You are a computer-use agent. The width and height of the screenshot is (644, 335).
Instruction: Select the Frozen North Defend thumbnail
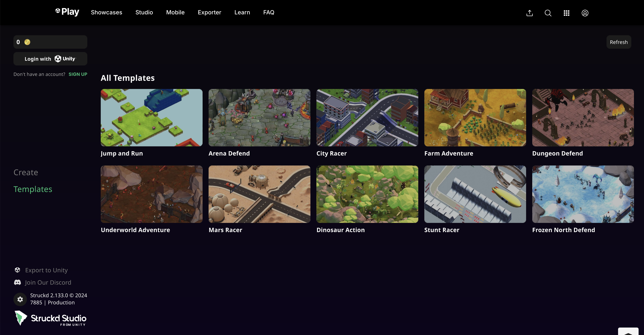pos(583,194)
